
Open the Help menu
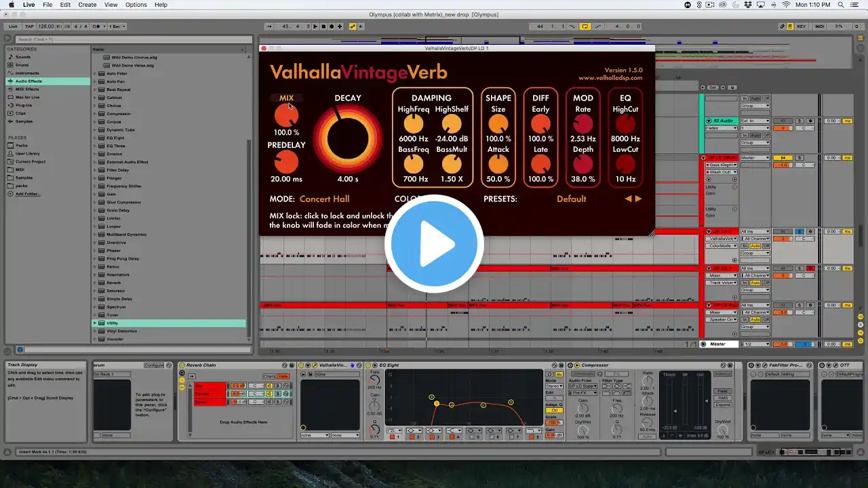click(x=161, y=5)
